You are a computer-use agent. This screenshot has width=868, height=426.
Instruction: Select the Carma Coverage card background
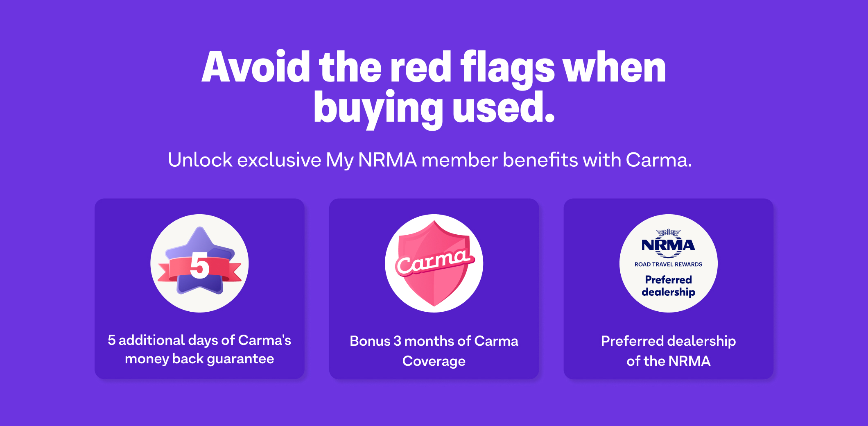(x=434, y=289)
